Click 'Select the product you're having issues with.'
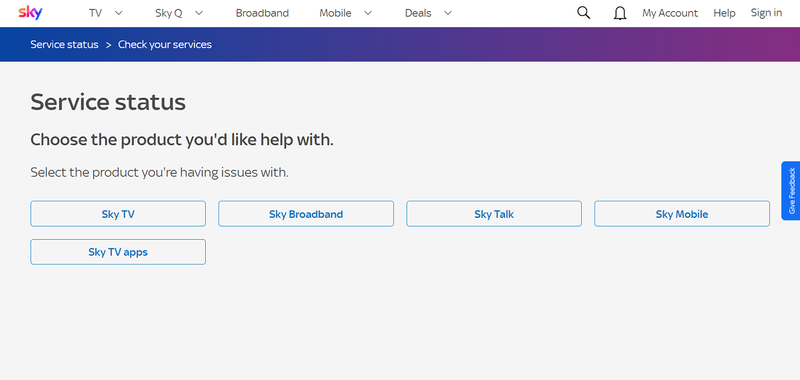This screenshot has height=380, width=800. click(x=159, y=172)
